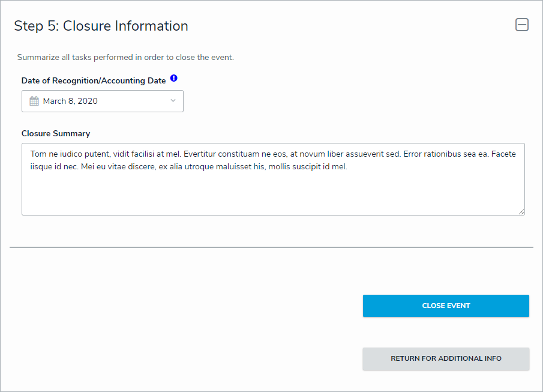Click the calendar icon in date field
The width and height of the screenshot is (543, 392).
pyautogui.click(x=34, y=101)
